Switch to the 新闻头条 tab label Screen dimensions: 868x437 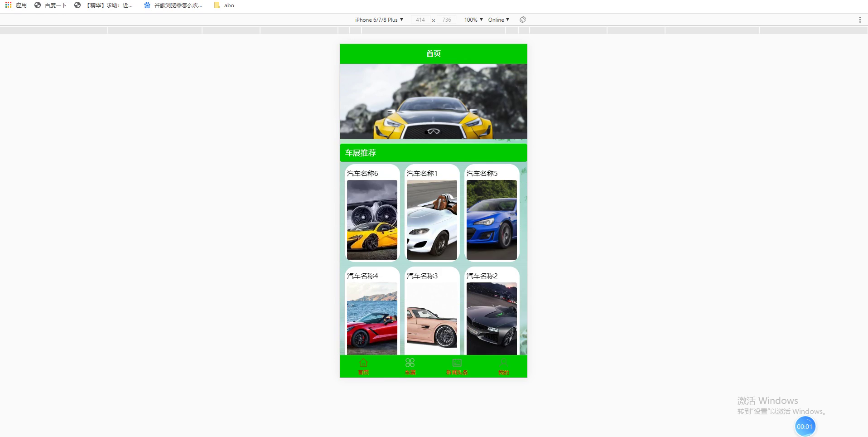click(x=457, y=372)
